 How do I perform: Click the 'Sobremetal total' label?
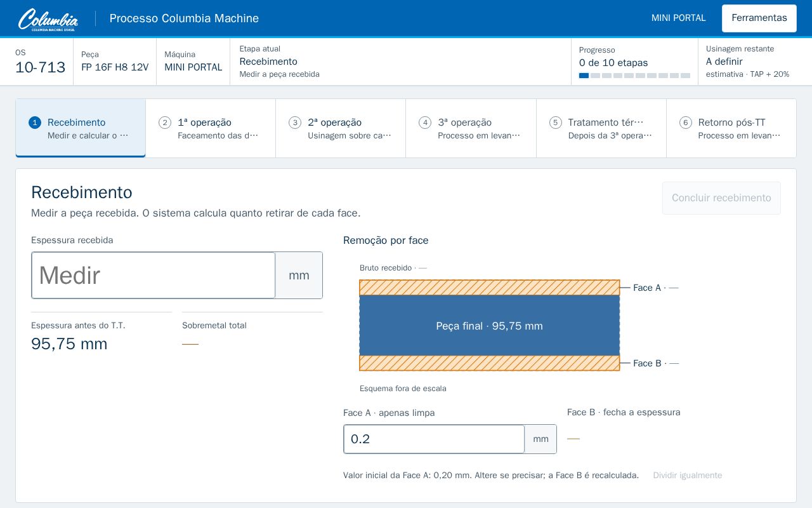tap(214, 325)
